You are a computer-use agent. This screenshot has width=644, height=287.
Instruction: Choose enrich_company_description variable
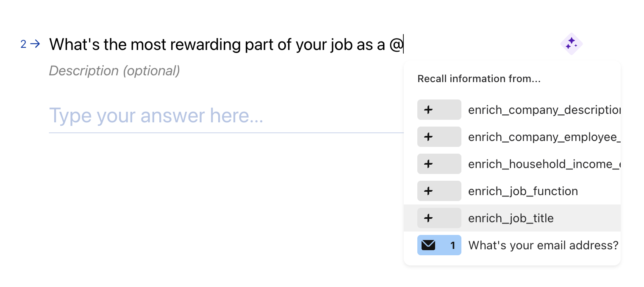tap(512, 110)
